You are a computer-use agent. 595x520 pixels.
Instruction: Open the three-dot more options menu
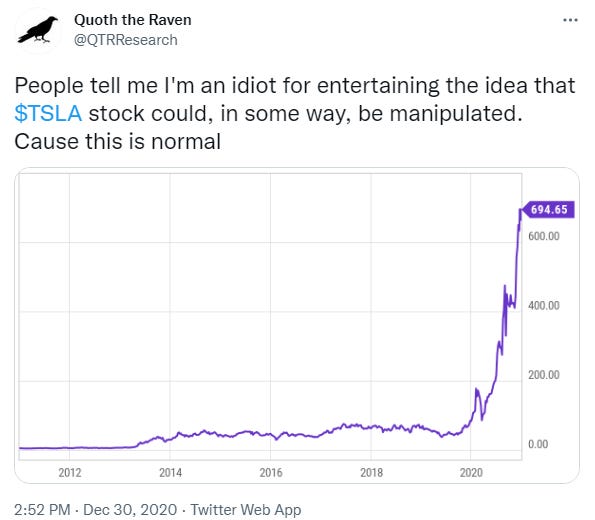coord(570,20)
